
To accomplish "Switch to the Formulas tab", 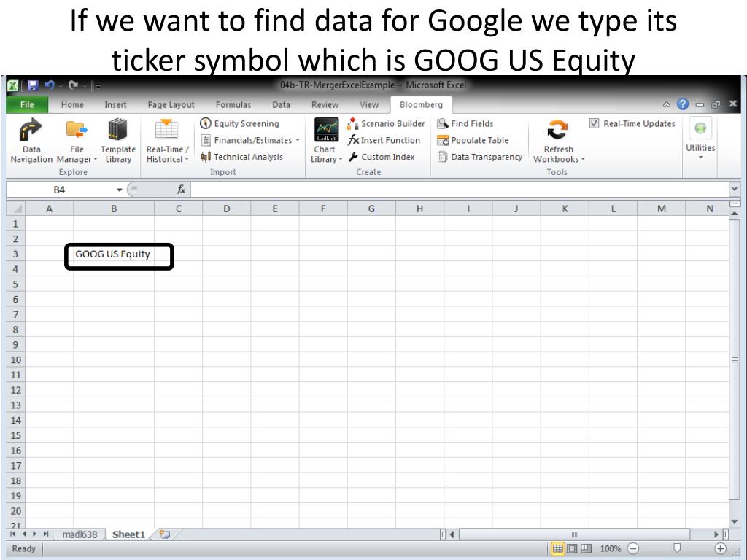I will (233, 105).
